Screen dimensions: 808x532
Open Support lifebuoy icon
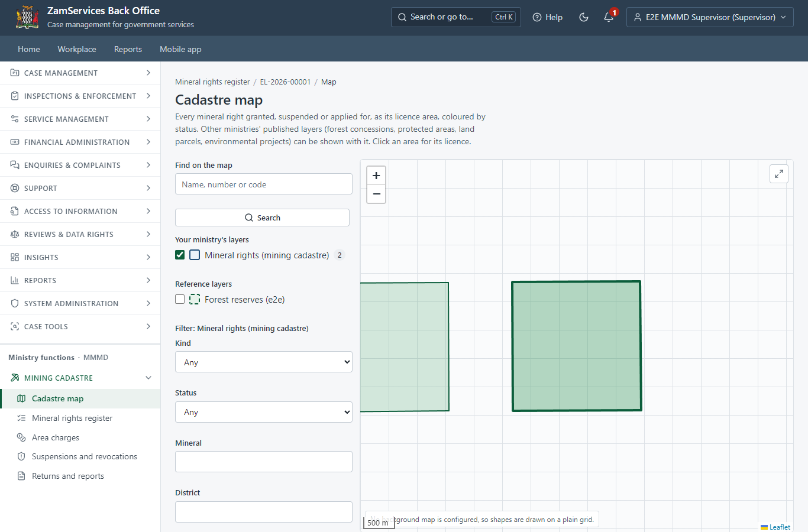tap(15, 188)
